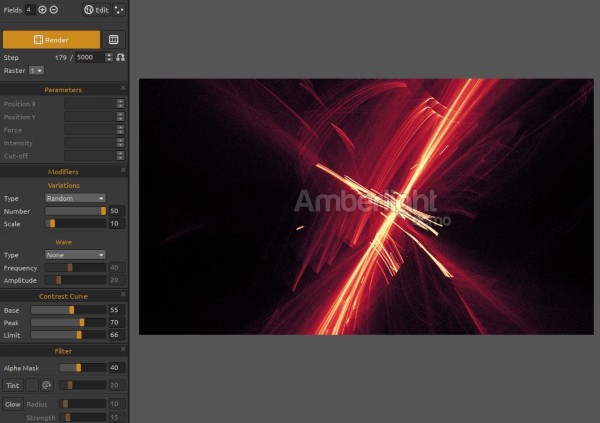Toggle the Glow filter button

click(x=13, y=404)
